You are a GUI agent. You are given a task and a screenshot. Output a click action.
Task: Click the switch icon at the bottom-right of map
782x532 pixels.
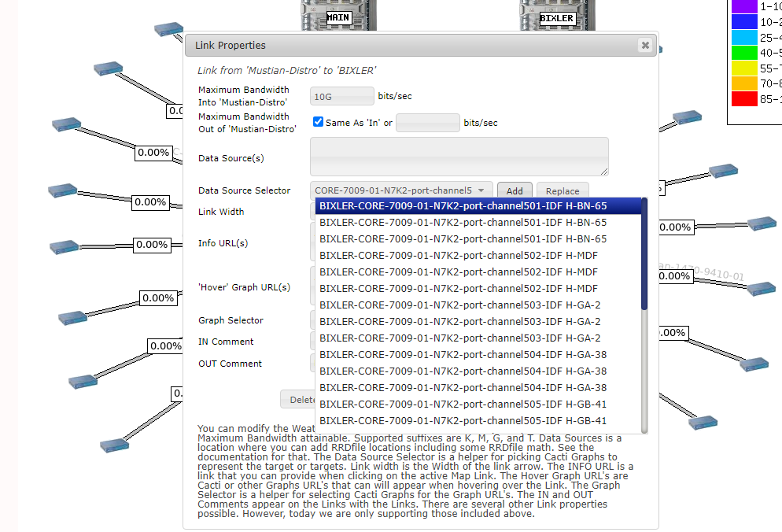(x=703, y=422)
